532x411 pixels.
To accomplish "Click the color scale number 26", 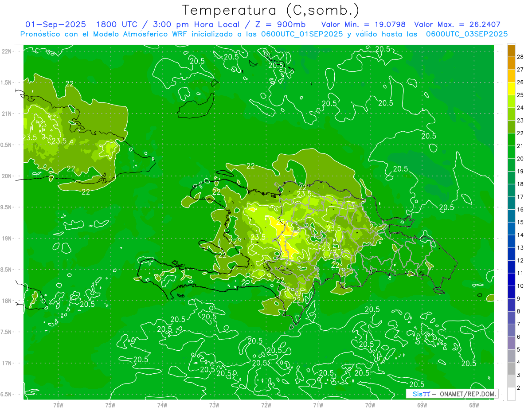I will (520, 82).
